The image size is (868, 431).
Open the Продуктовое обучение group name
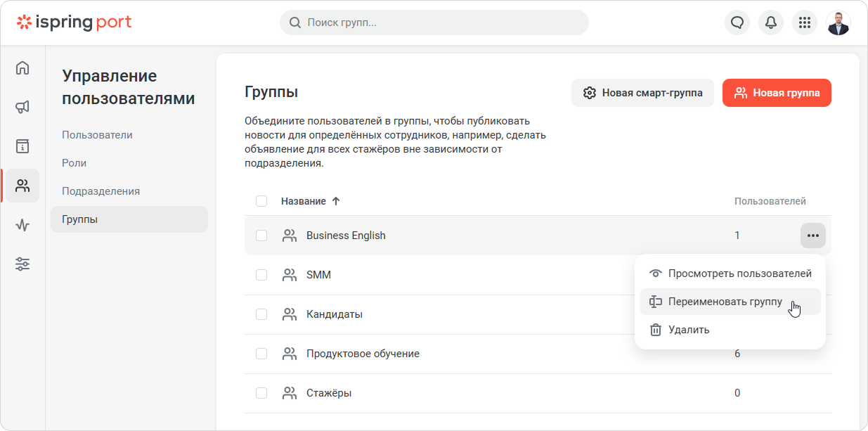[363, 354]
